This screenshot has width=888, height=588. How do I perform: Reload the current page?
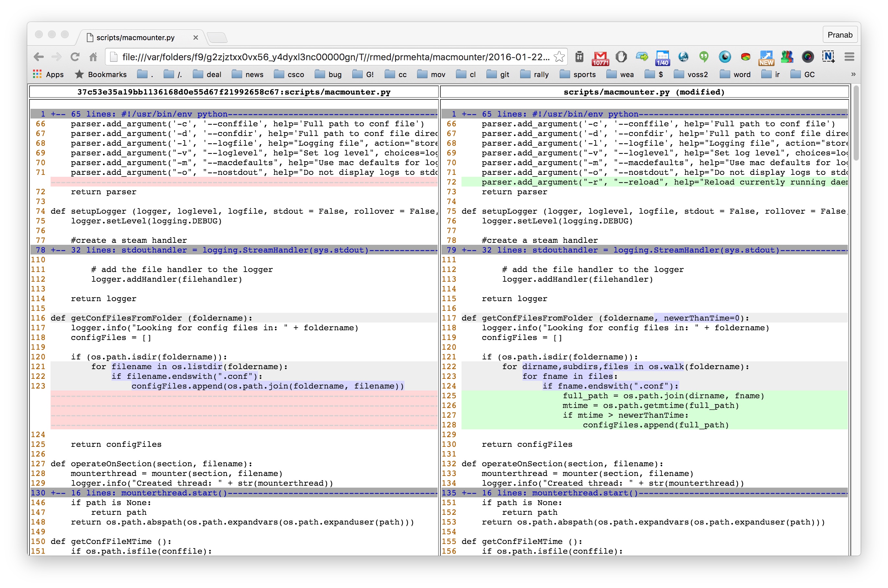point(75,57)
